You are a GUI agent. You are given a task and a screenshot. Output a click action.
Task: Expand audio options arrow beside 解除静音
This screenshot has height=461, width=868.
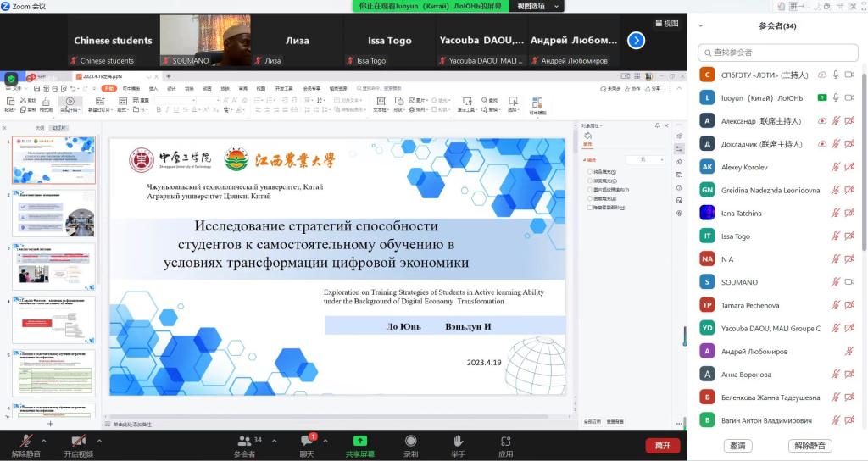(43, 441)
